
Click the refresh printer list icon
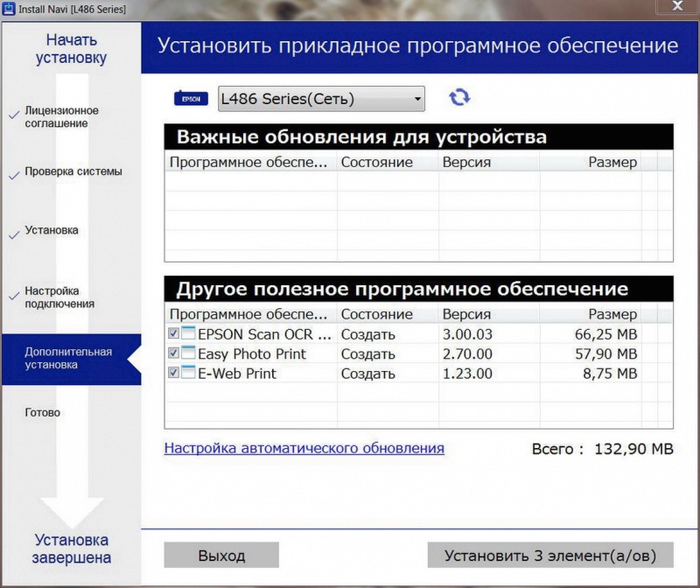click(459, 98)
